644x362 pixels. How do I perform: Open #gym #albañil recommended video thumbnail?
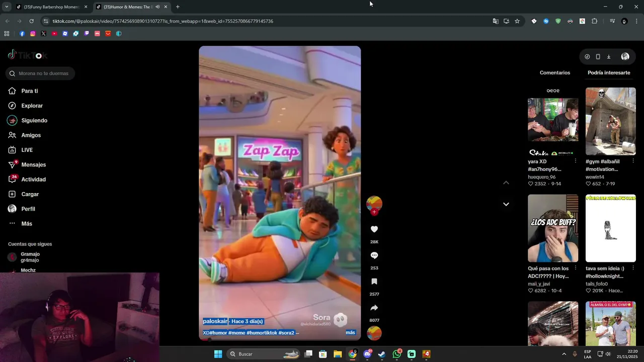coord(611,121)
